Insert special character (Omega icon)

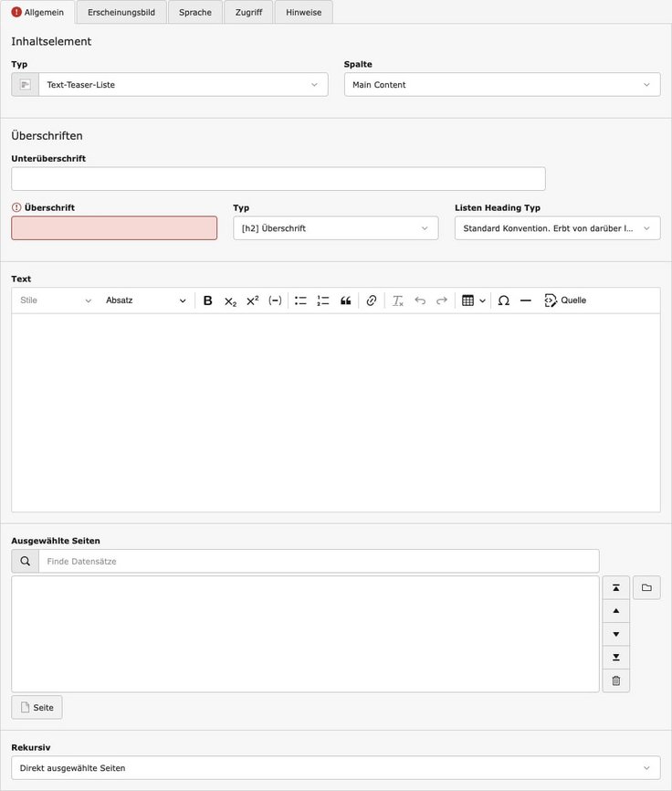(x=503, y=301)
